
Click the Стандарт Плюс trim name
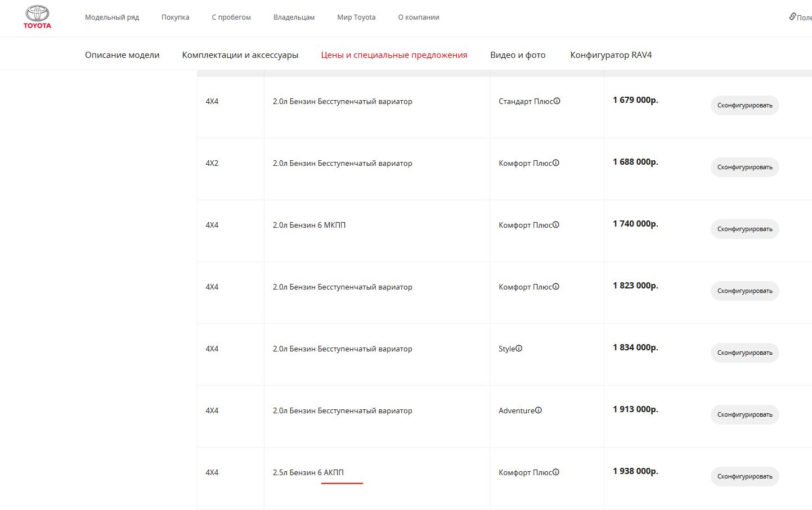coord(526,101)
